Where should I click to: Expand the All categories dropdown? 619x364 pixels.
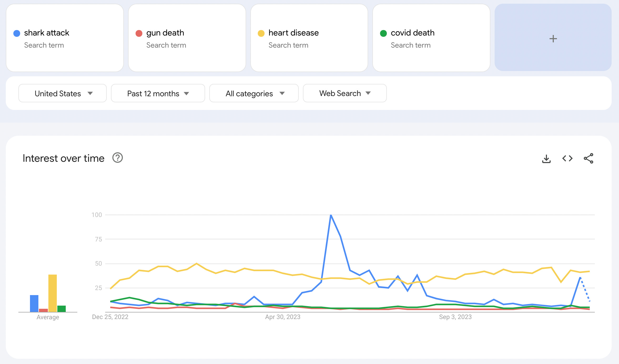(254, 93)
